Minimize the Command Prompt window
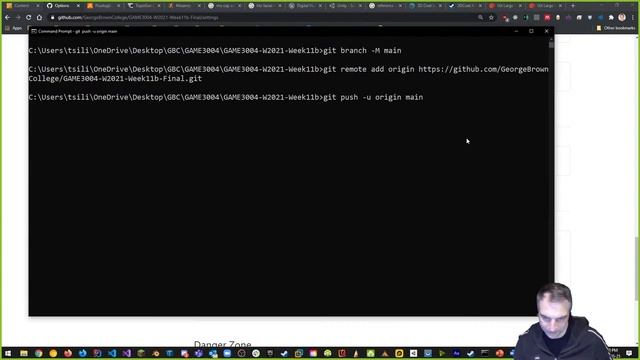Screen dimensions: 640x360 click(x=516, y=31)
